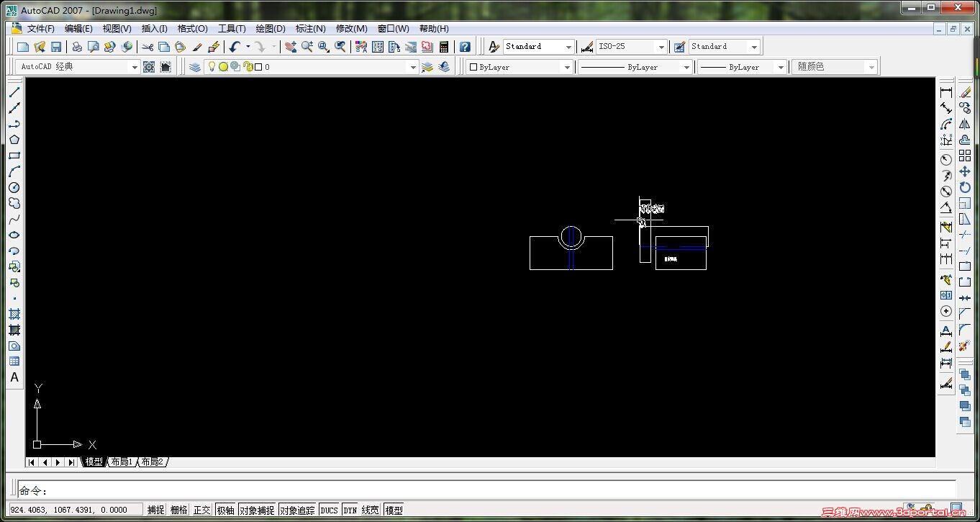Open Help question mark icon

pyautogui.click(x=465, y=47)
